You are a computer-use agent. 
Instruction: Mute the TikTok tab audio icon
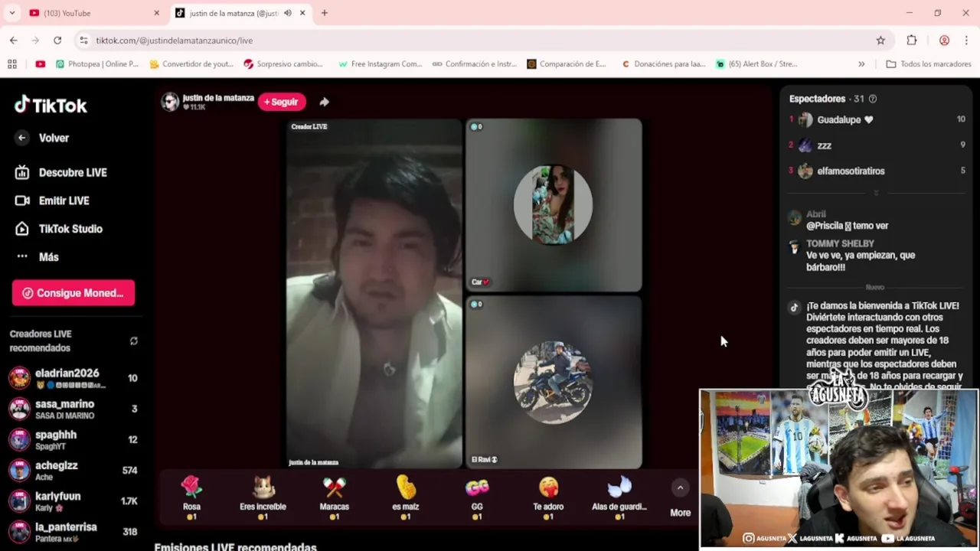click(x=288, y=13)
